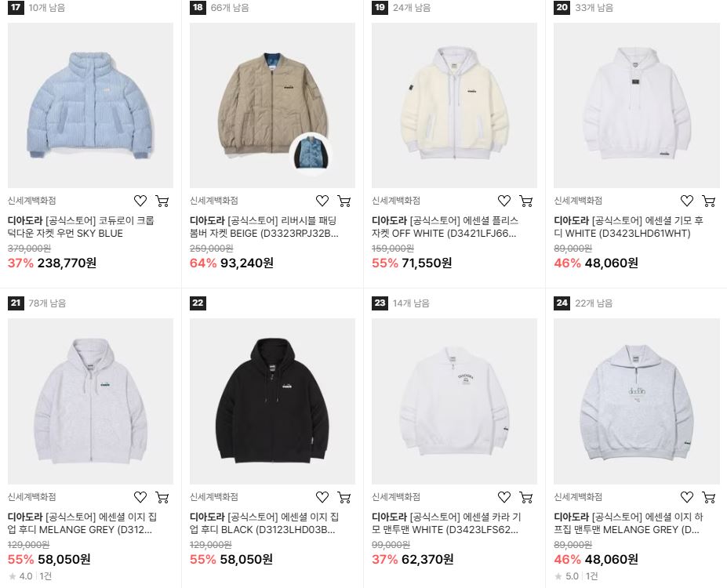
Task: Toggle wishlist heart for sky blue down jacket
Action: 140,201
